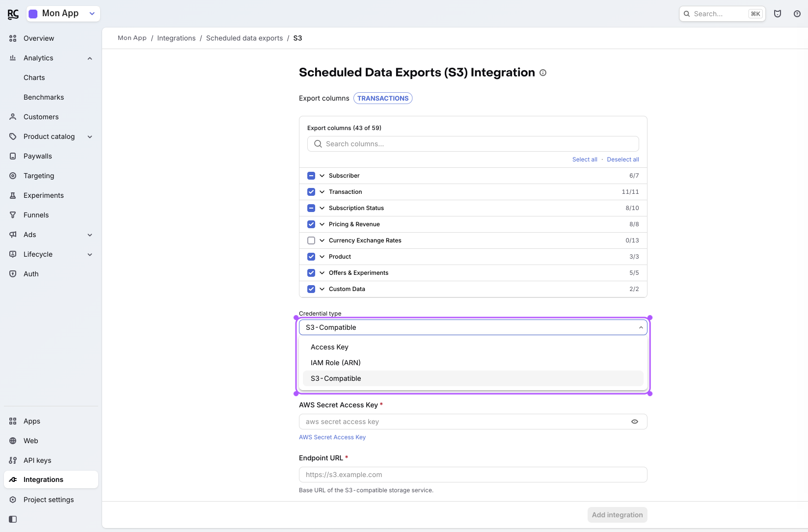This screenshot has width=808, height=532.
Task: Uncheck the Pricing & Revenue checkbox
Action: coord(311,224)
